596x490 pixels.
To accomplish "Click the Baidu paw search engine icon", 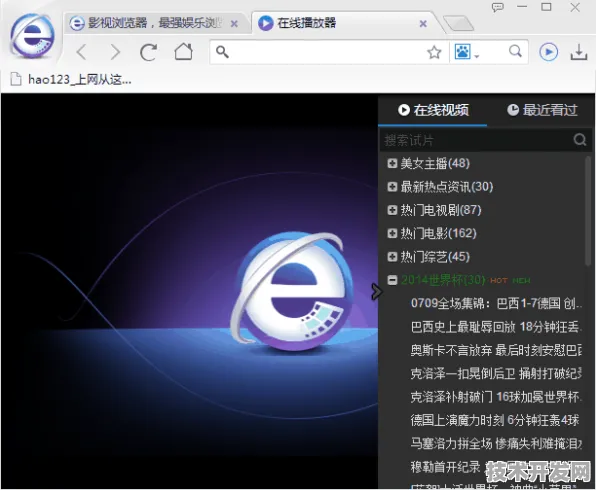I will pyautogui.click(x=463, y=52).
